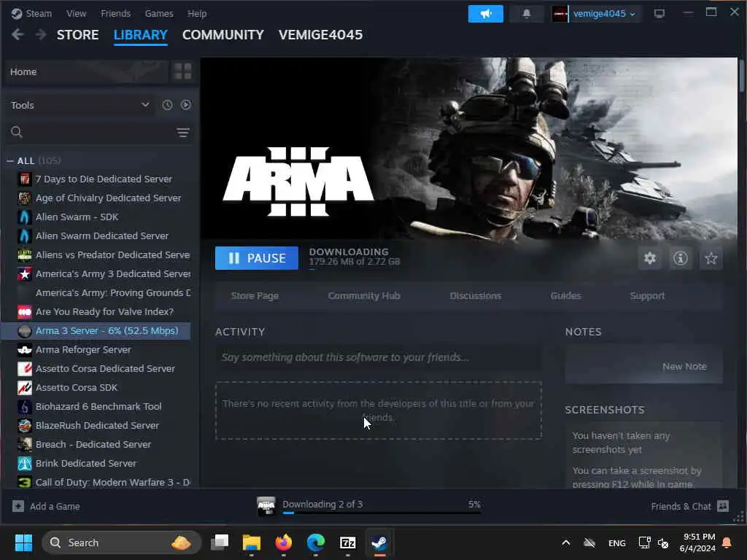Click the 7 Days to Die server icon
Screen dimensions: 747x560
tap(25, 179)
